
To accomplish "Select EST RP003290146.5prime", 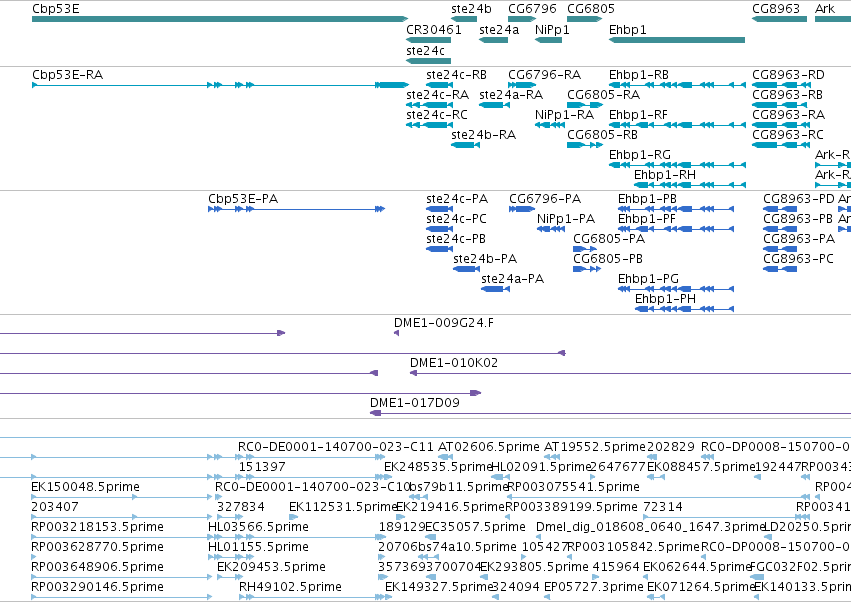I will (x=97, y=587).
